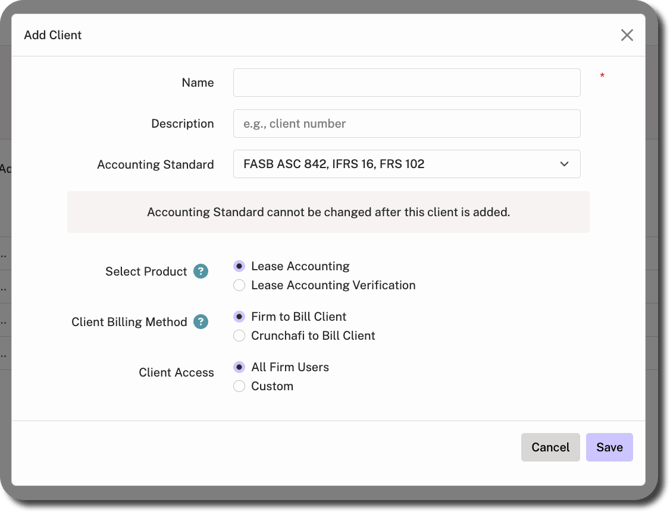Screen dimensions: 670x512
Task: Choose Crunchafi to Bill Client
Action: tap(239, 335)
